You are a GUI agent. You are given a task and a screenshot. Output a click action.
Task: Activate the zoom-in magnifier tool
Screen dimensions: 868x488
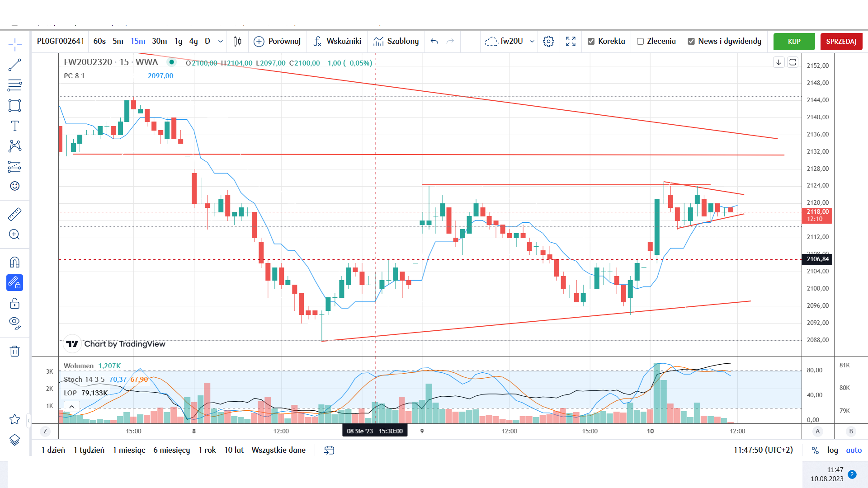pyautogui.click(x=14, y=234)
